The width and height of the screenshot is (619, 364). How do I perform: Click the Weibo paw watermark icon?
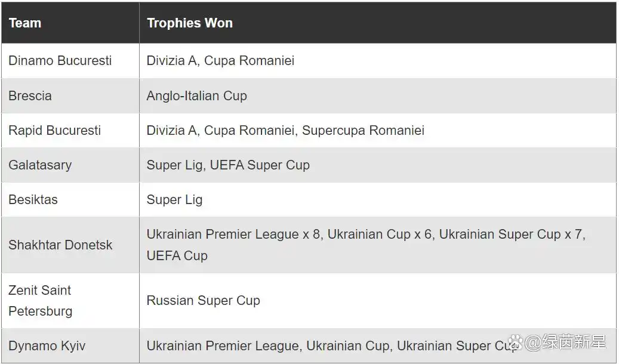tap(515, 343)
